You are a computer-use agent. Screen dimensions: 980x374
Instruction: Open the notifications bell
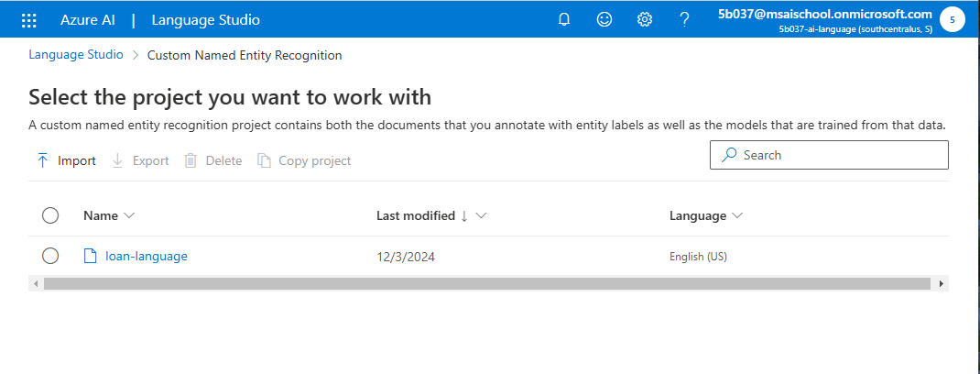[x=564, y=20]
